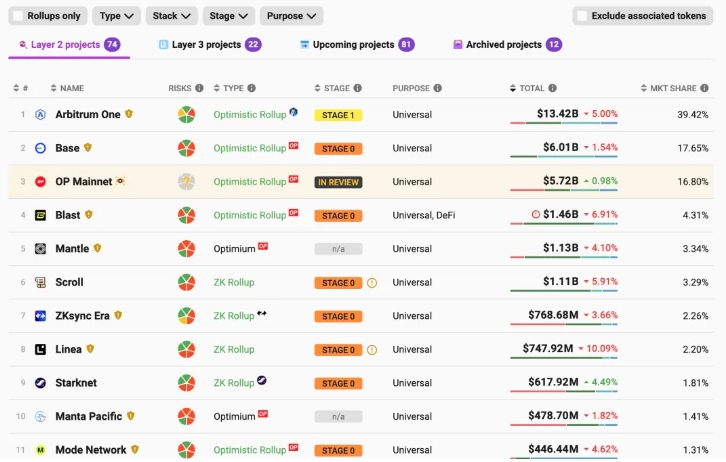Open the Type filter dropdown
The height and width of the screenshot is (462, 726).
[116, 16]
